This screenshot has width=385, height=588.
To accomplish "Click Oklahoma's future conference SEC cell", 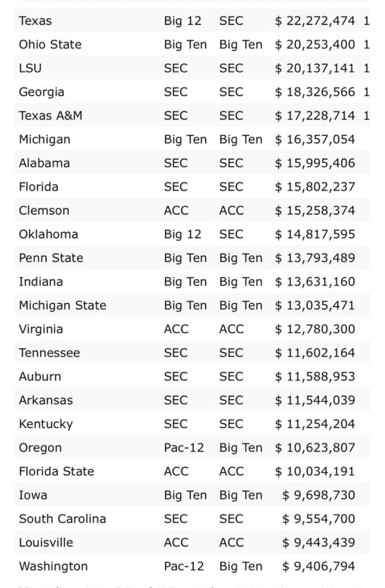I will point(231,234).
